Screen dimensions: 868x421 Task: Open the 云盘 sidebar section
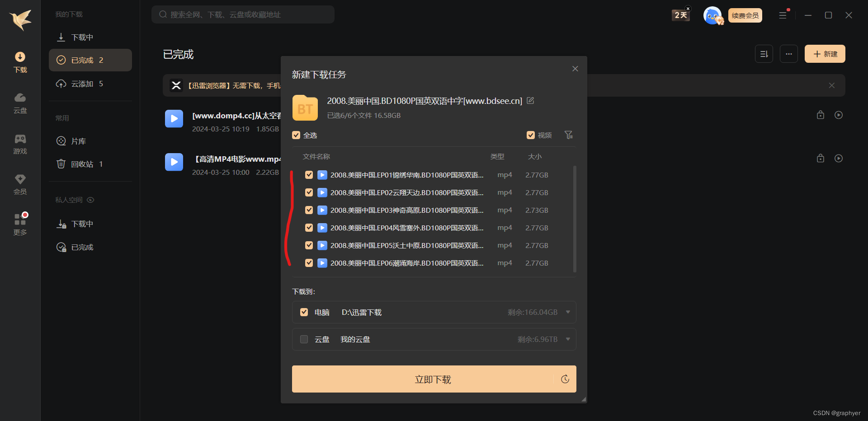click(x=20, y=103)
